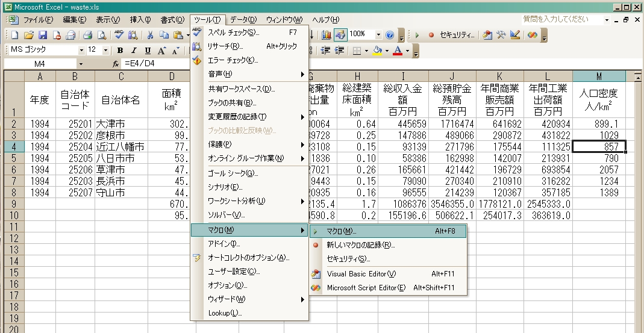Open the font size 12 dropdown
This screenshot has width=644, height=333.
click(x=105, y=51)
